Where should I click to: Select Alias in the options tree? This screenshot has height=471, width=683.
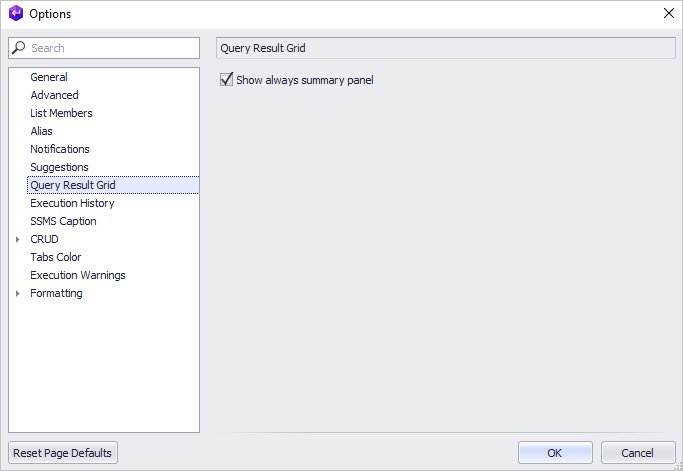click(x=41, y=131)
